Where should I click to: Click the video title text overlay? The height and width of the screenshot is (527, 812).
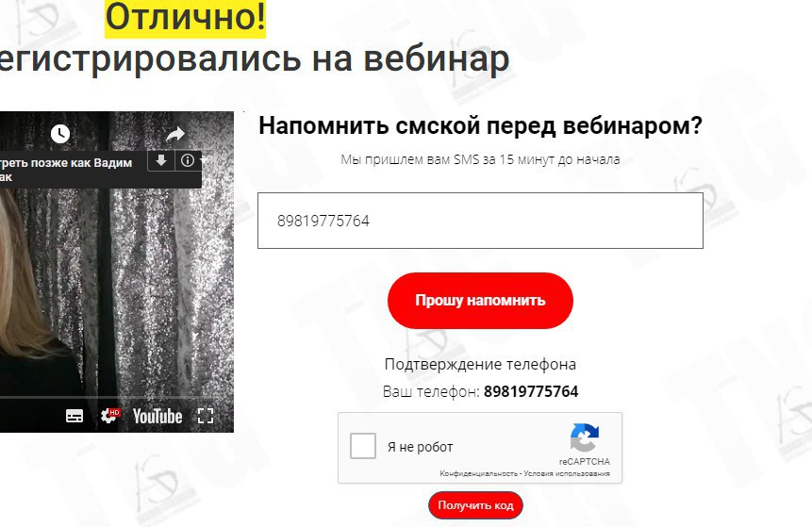click(x=66, y=170)
